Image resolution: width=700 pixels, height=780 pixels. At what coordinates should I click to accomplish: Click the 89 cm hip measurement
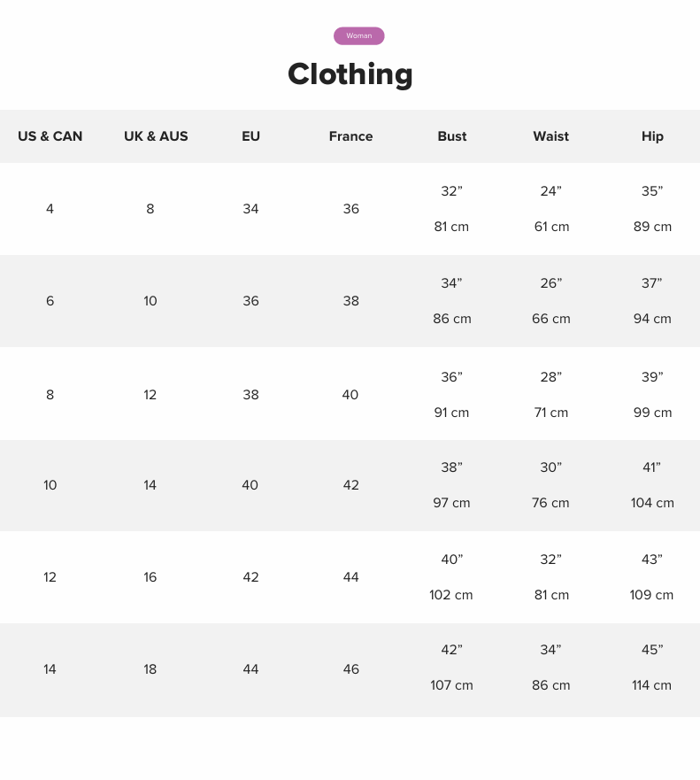(x=652, y=227)
